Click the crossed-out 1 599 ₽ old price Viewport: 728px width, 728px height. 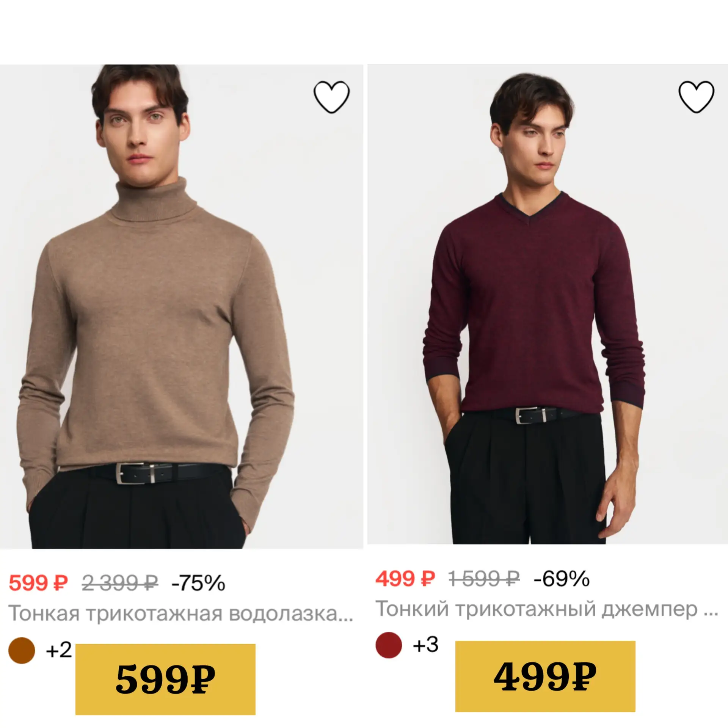point(484,579)
